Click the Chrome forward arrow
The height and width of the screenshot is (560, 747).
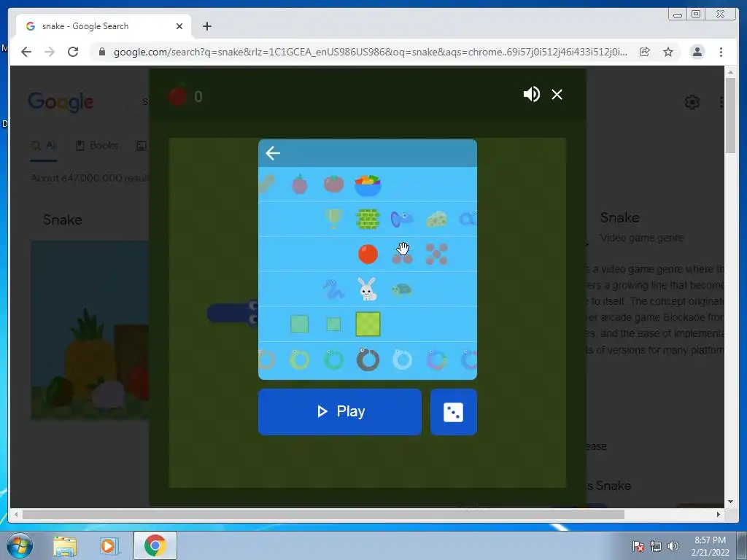50,52
